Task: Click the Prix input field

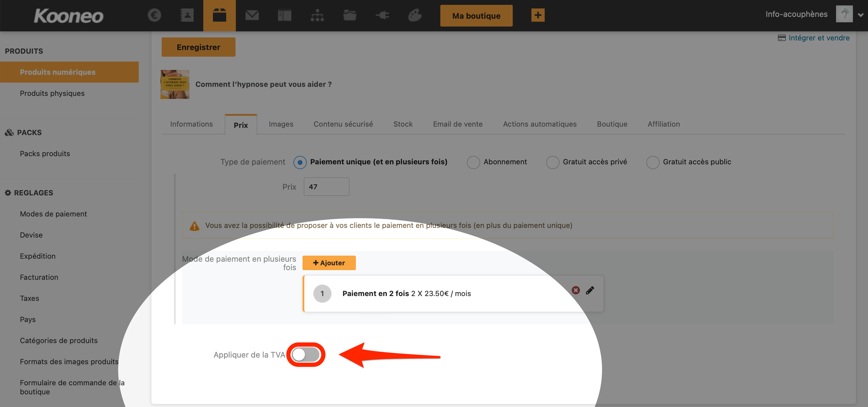Action: click(326, 187)
